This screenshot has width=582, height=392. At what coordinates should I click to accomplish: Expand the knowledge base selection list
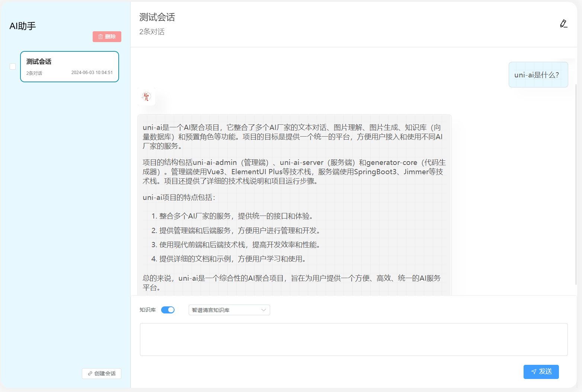229,310
